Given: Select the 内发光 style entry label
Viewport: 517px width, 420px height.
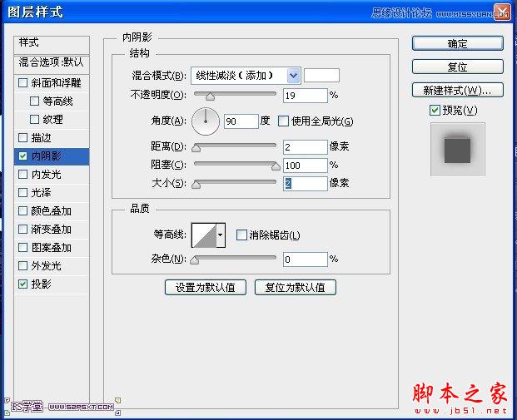Looking at the screenshot, I should coord(46,175).
